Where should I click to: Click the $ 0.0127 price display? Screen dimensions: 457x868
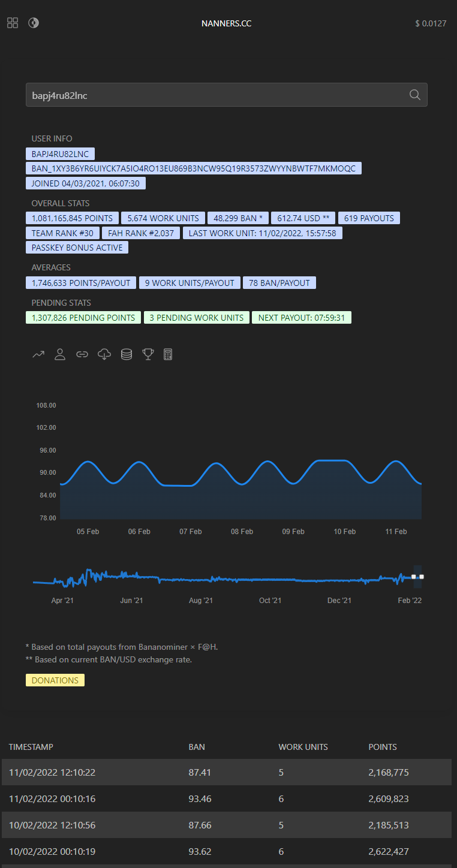(x=431, y=24)
